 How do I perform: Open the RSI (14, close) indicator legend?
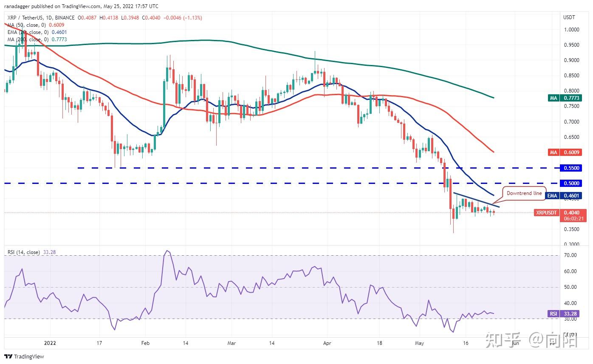click(30, 252)
